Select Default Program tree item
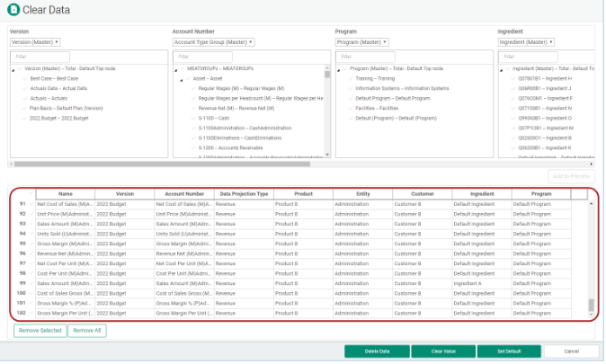The height and width of the screenshot is (364, 606). [x=393, y=99]
